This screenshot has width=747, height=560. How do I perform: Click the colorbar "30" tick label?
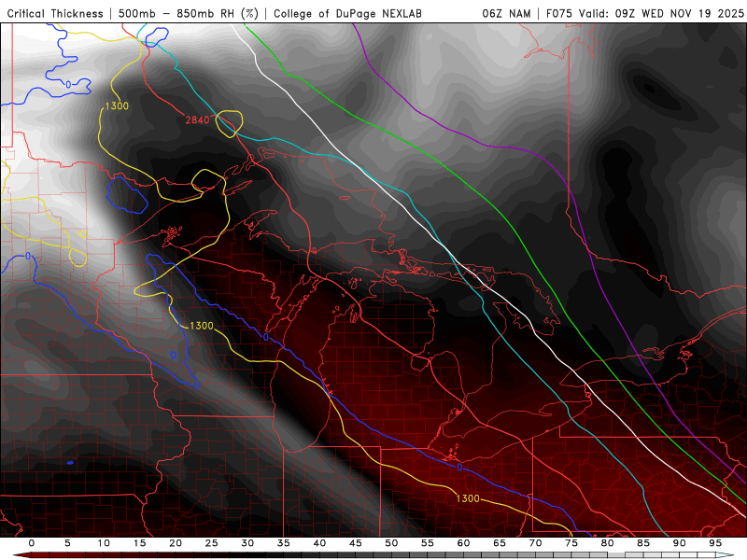pyautogui.click(x=247, y=543)
